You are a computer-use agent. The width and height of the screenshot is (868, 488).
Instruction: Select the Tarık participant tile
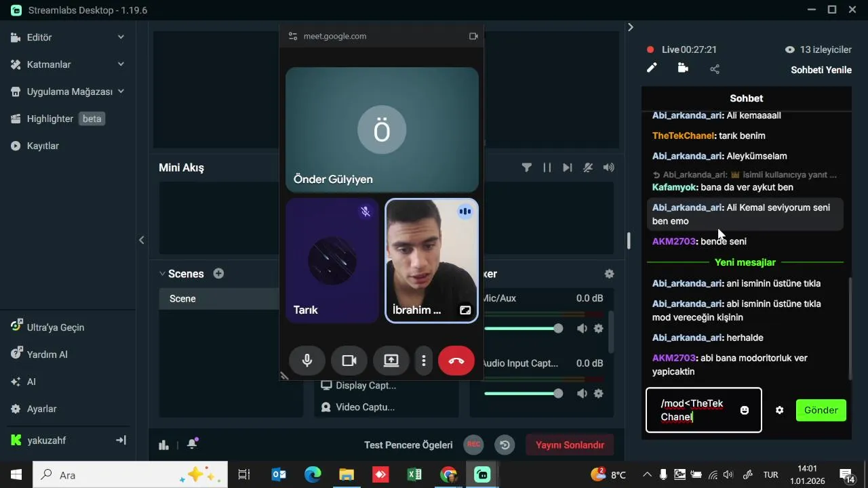332,260
